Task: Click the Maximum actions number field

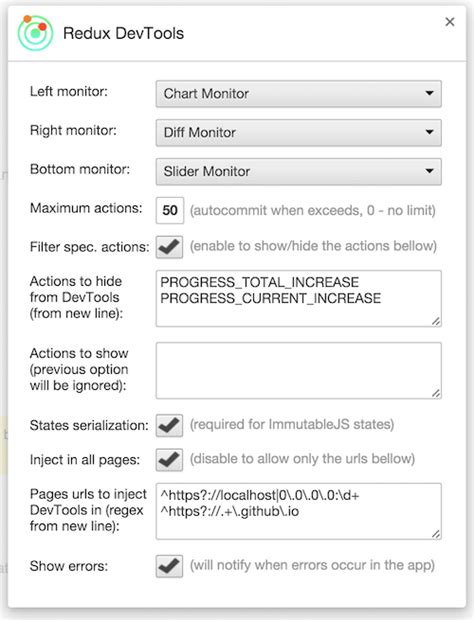Action: point(170,210)
